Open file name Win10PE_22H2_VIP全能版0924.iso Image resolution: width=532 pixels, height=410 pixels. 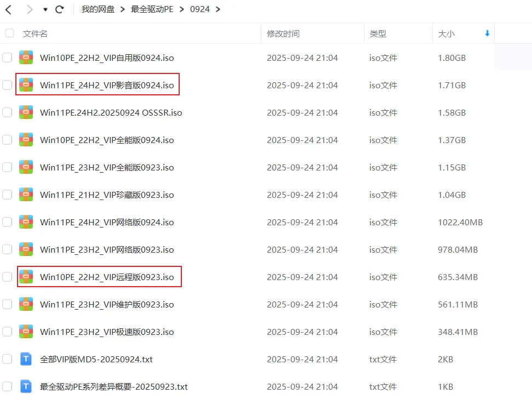(107, 140)
